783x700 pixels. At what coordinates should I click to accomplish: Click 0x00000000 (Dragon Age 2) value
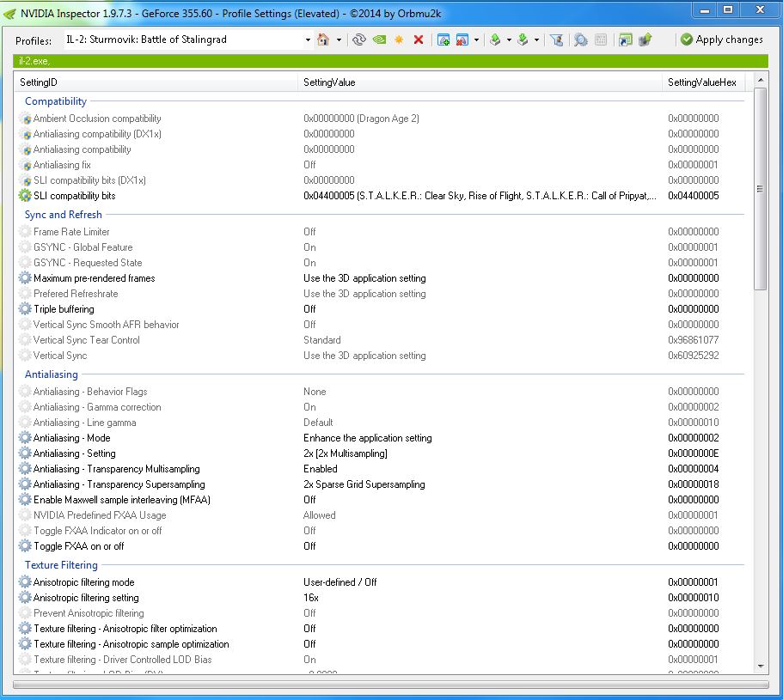(361, 119)
